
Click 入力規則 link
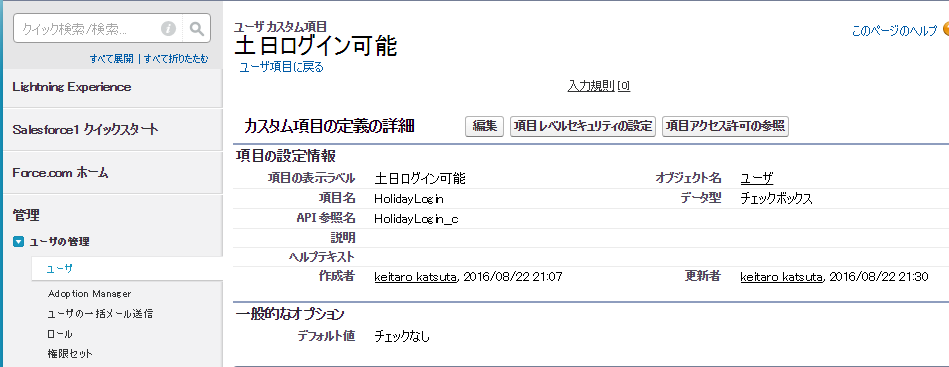pyautogui.click(x=591, y=86)
